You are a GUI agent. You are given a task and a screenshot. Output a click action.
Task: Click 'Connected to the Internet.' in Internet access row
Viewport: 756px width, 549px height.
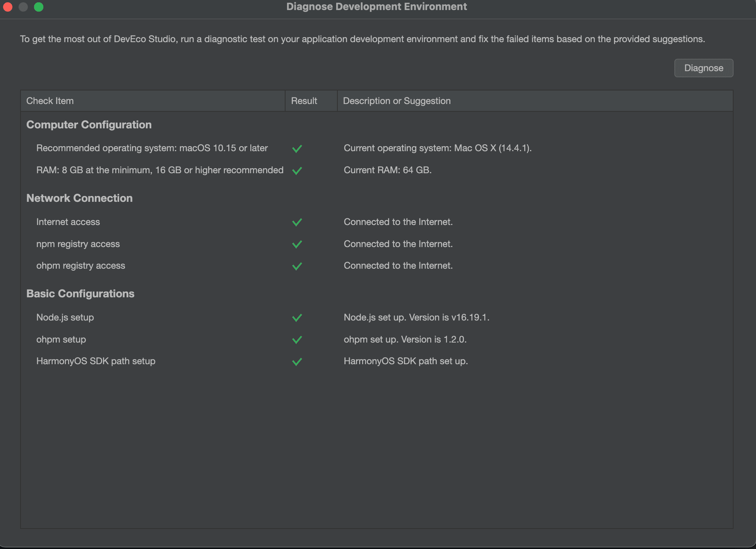pyautogui.click(x=398, y=222)
